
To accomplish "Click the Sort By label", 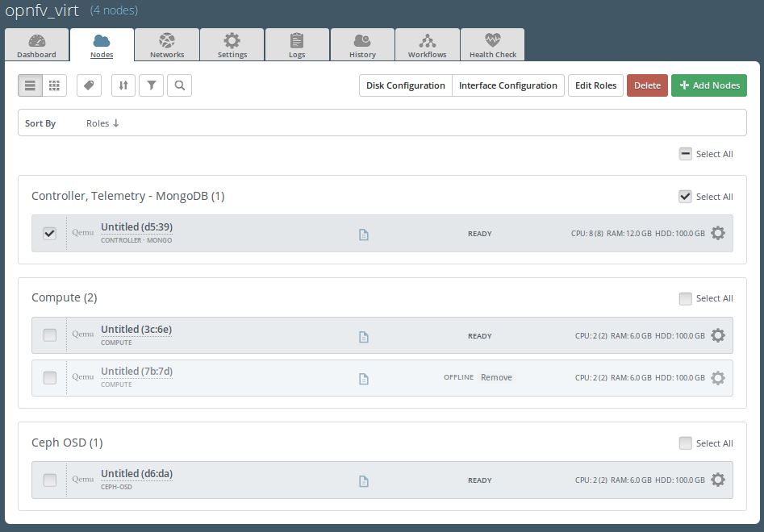I will pos(40,123).
